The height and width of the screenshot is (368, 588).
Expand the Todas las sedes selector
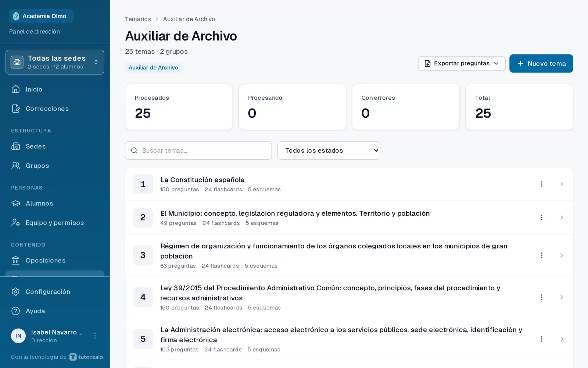point(55,62)
